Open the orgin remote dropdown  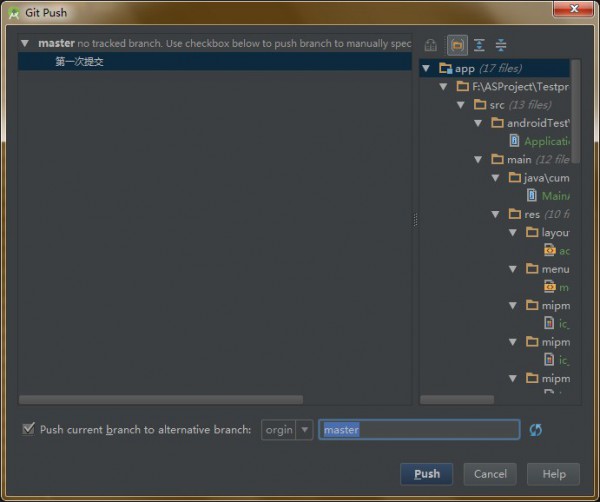(305, 430)
